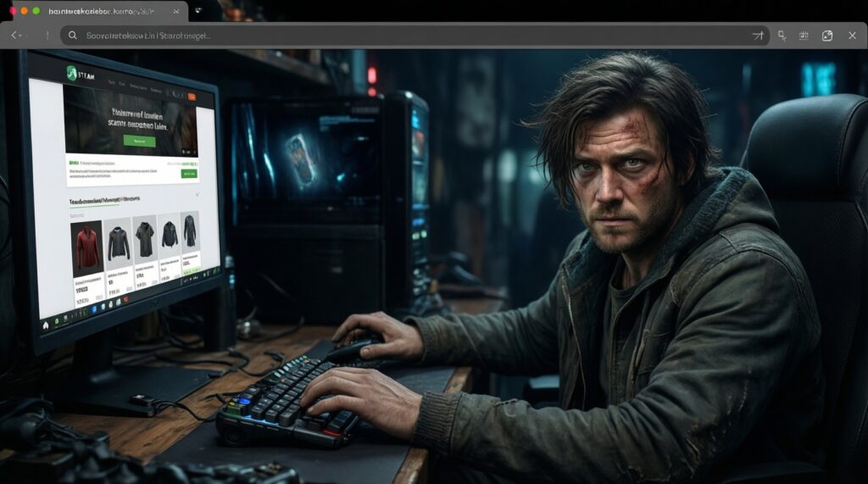This screenshot has height=484, width=868.
Task: Go back with the left arrow button
Action: [15, 36]
